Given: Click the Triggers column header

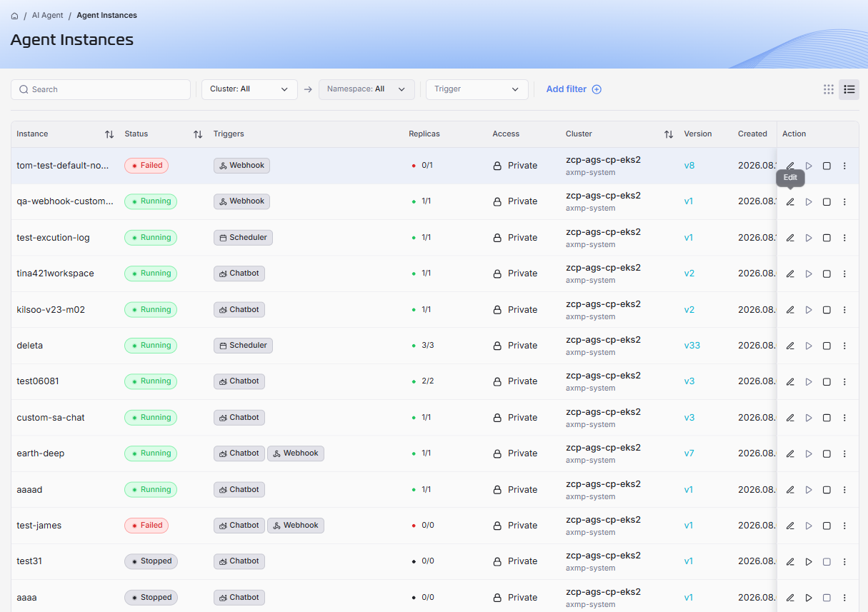Looking at the screenshot, I should coord(229,134).
